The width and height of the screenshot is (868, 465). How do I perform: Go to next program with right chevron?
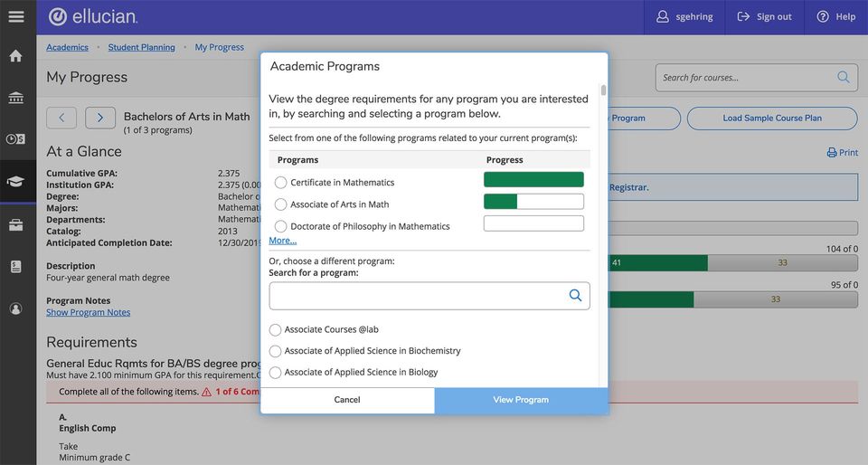point(100,118)
